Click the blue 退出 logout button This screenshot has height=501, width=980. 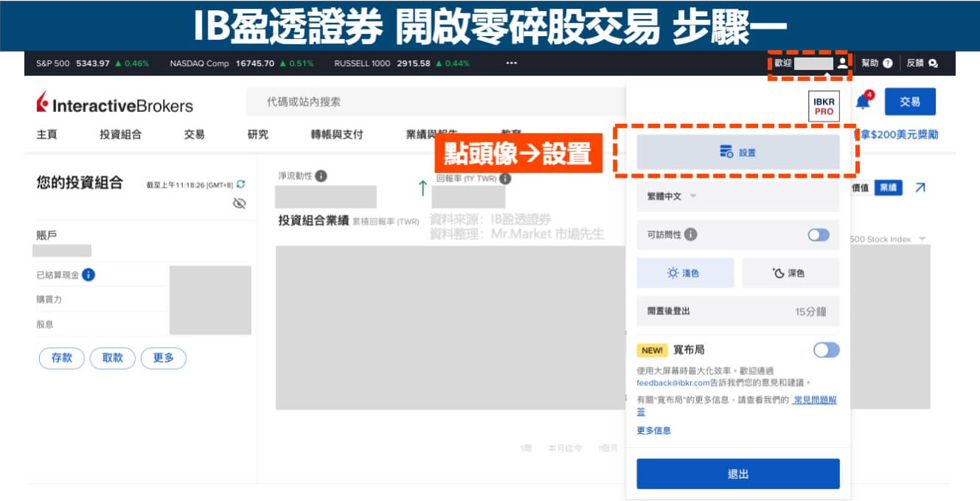point(738,474)
